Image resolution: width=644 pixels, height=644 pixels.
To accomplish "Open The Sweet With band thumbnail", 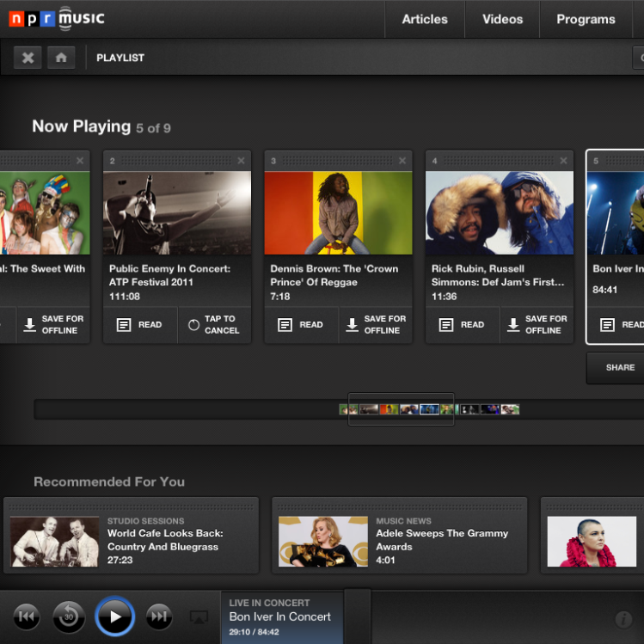I will point(45,212).
